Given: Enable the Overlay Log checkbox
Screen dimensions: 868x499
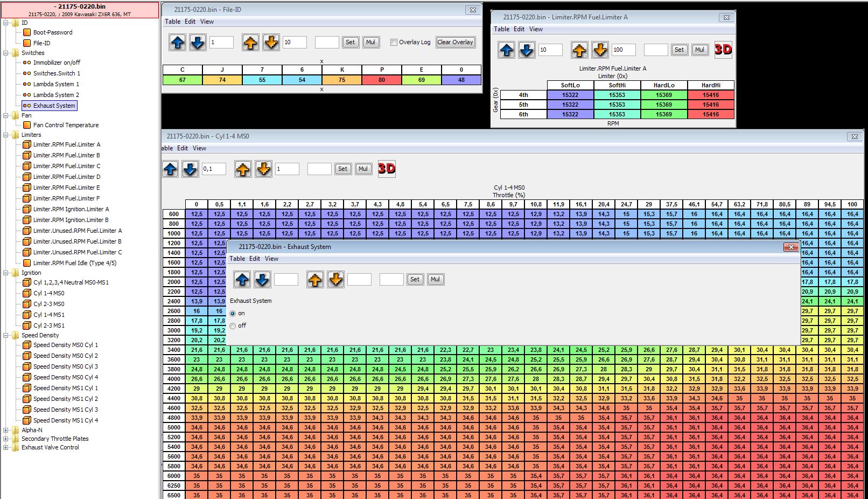Looking at the screenshot, I should pyautogui.click(x=394, y=42).
